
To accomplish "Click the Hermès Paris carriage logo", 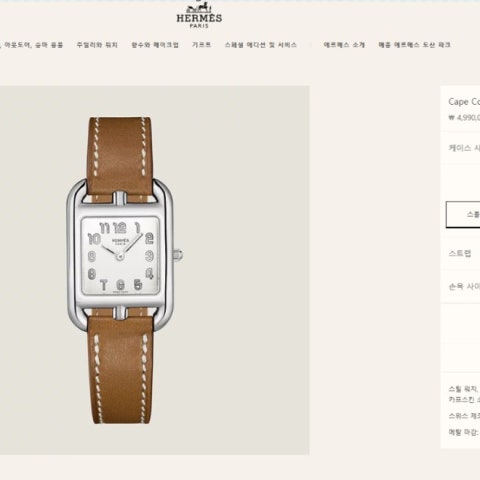I will 199,15.
